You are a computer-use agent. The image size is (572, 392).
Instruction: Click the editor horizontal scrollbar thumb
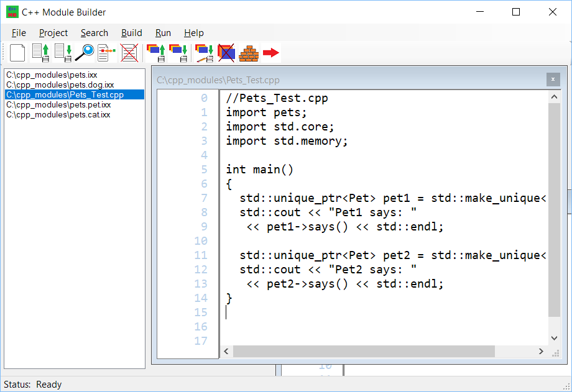pos(364,351)
